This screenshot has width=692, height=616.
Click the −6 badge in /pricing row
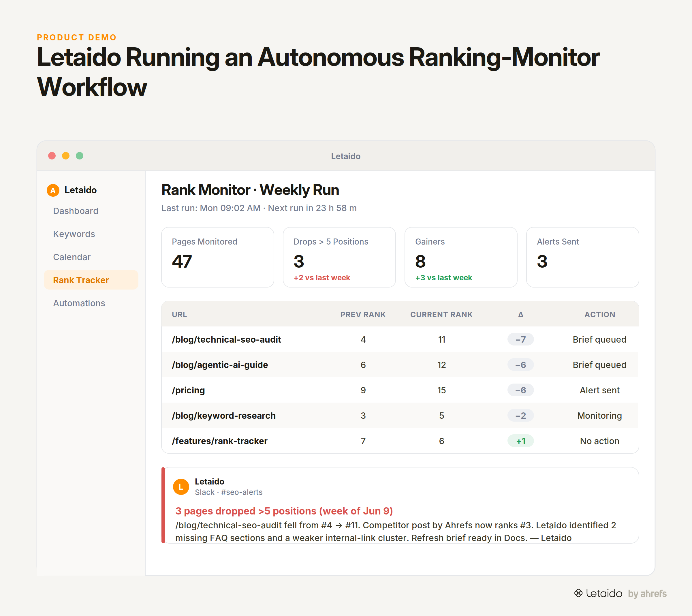pyautogui.click(x=521, y=390)
